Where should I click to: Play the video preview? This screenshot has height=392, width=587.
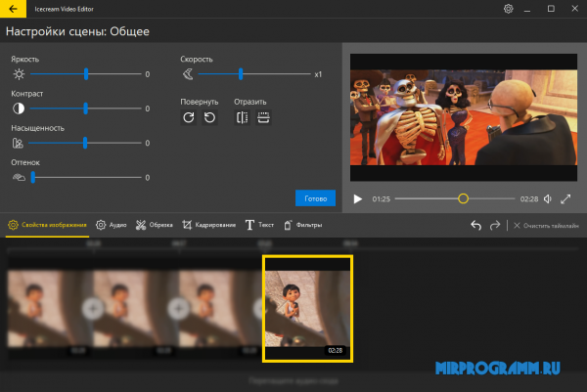tap(358, 199)
